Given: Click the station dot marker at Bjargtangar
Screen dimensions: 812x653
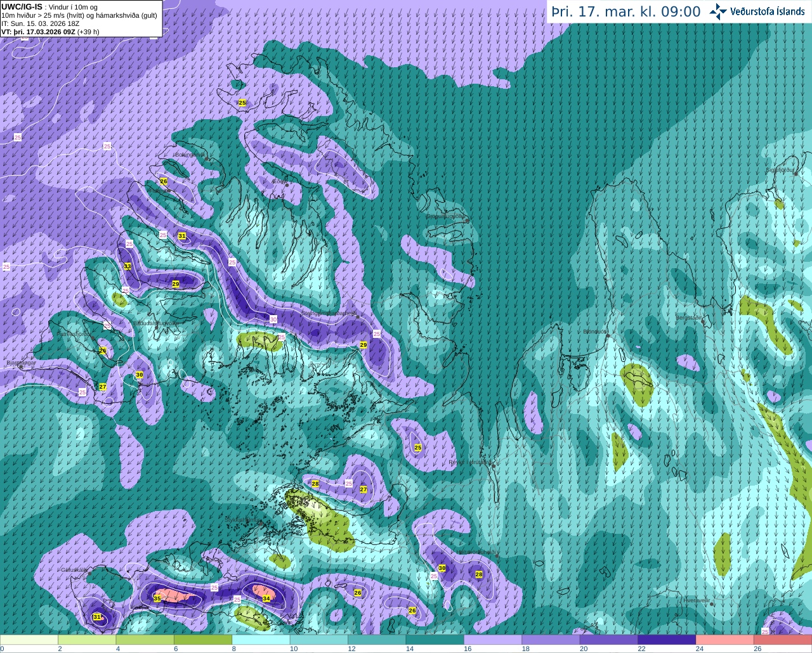Looking at the screenshot, I should pos(21,366).
